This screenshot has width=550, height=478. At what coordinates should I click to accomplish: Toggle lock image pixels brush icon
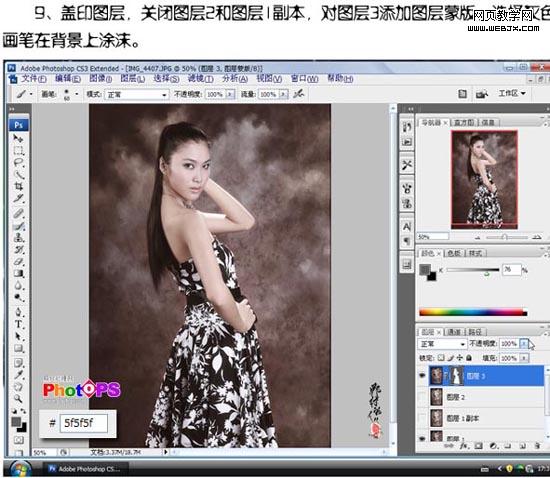[x=451, y=358]
